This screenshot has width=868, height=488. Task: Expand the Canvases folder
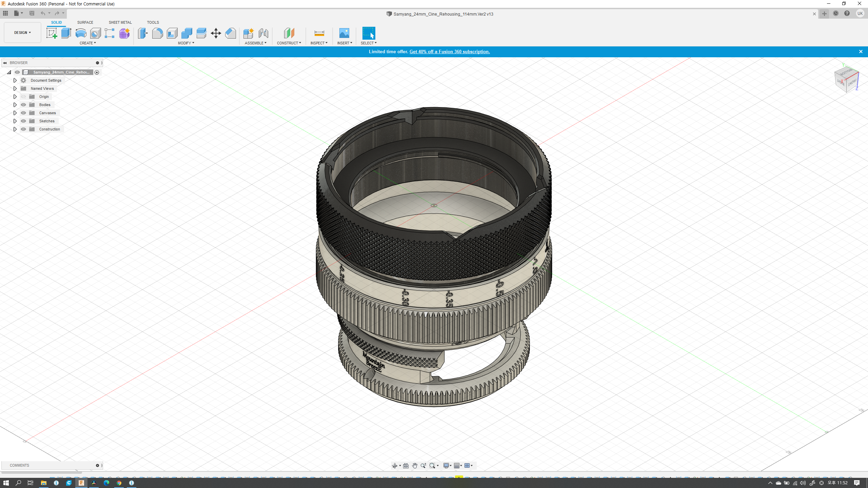click(x=15, y=113)
